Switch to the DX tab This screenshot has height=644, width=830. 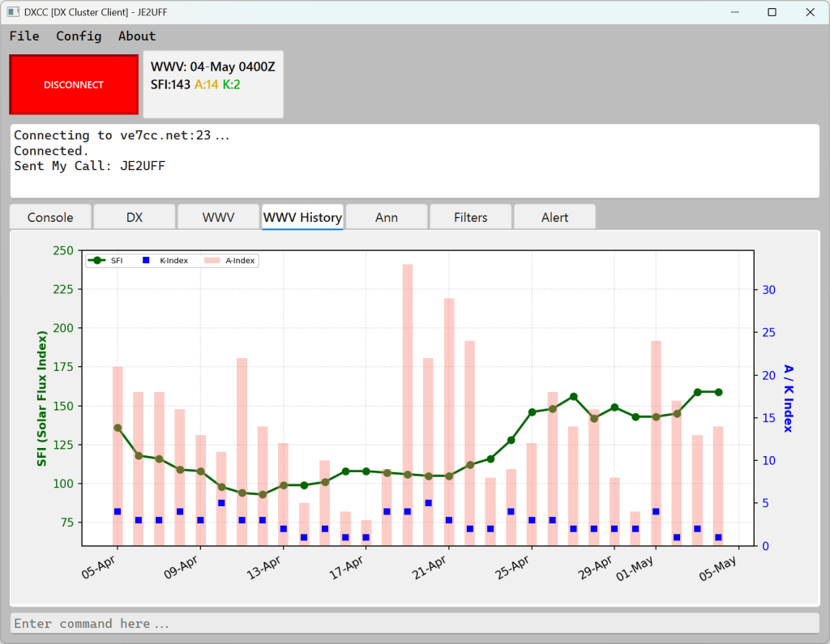(135, 217)
